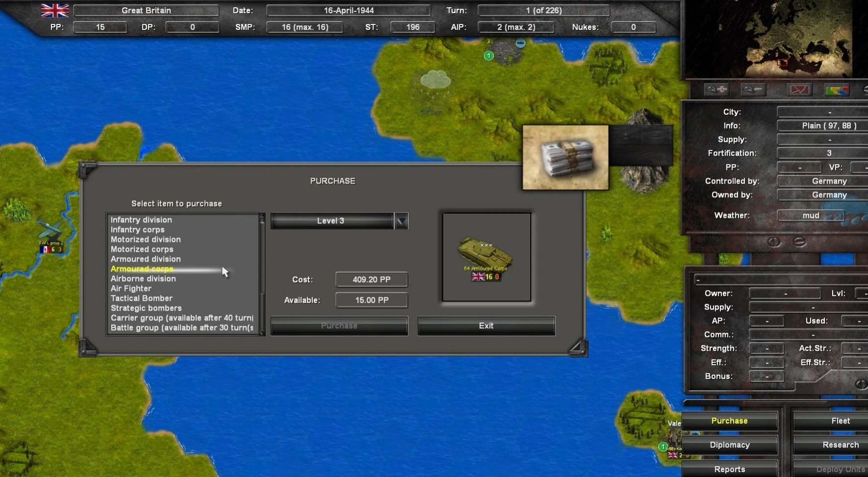Image resolution: width=868 pixels, height=477 pixels.
Task: Open the Level 3 dropdown arrow
Action: pos(401,221)
